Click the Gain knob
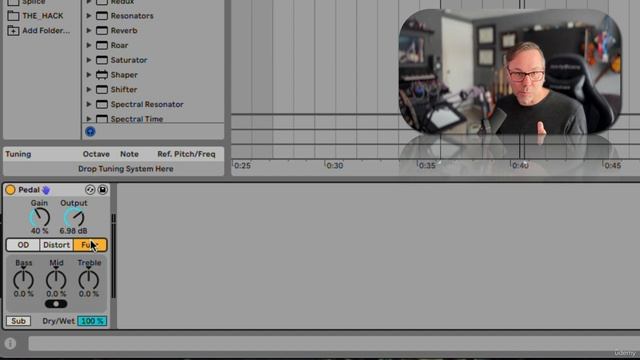Image resolution: width=640 pixels, height=360 pixels. [40, 218]
